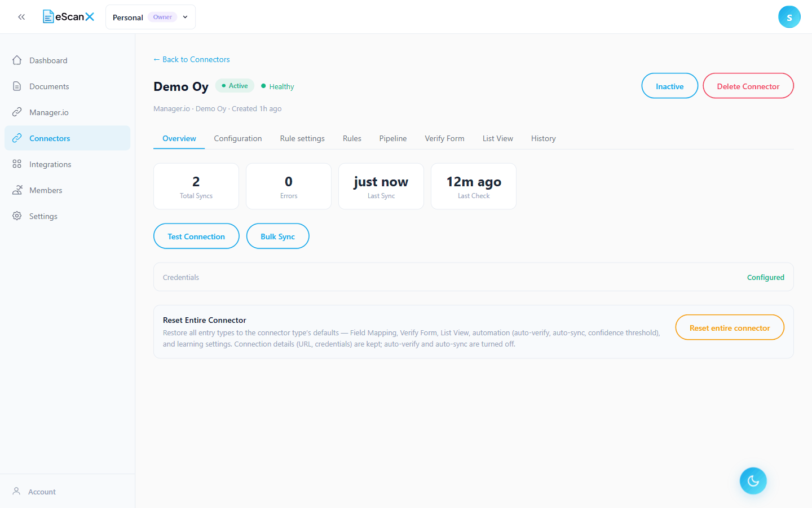The width and height of the screenshot is (812, 508).
Task: Click the Integrations grid icon
Action: click(x=17, y=164)
